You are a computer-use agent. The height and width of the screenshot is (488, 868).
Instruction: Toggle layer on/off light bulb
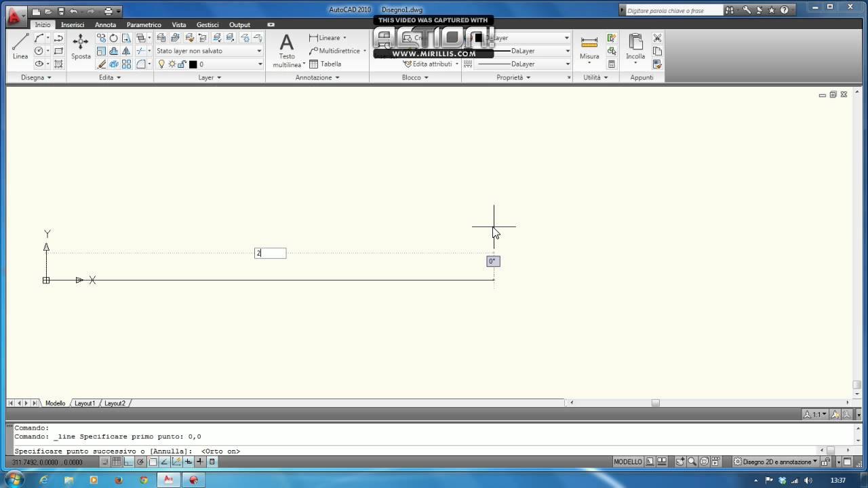coord(161,64)
